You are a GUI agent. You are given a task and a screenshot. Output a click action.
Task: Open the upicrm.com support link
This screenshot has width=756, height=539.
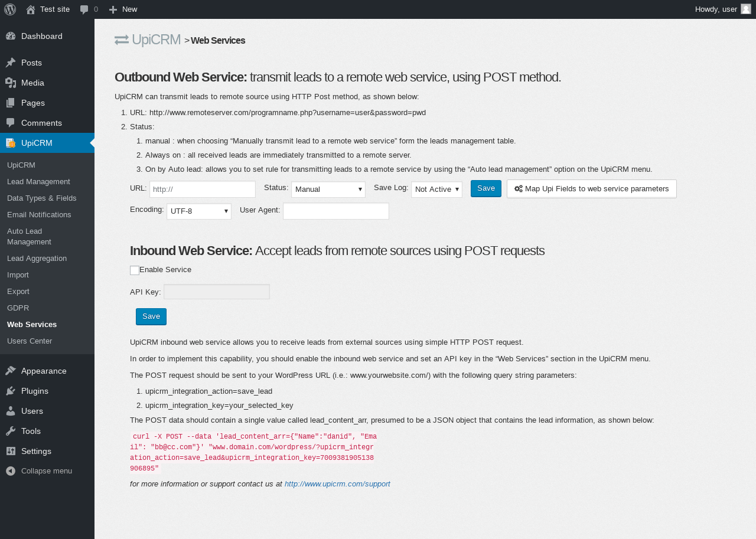click(x=337, y=484)
